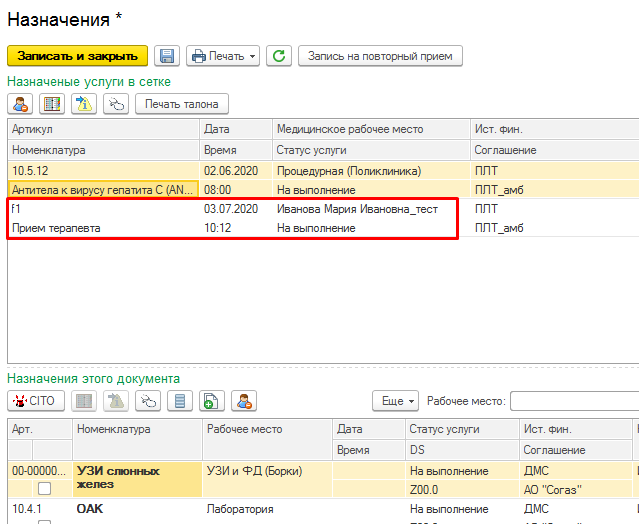Click the info document icon in the upper toolbar
Viewport: 639px width, 524px height.
(85, 103)
